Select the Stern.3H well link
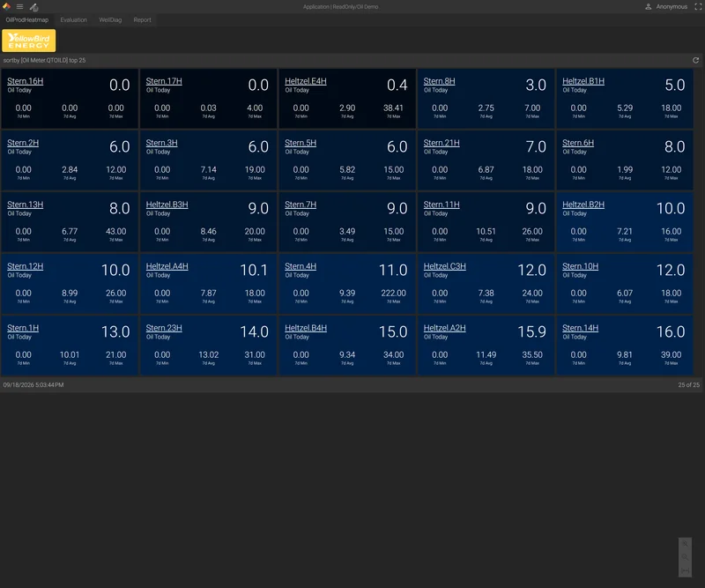Viewport: 705px width, 588px height. tap(162, 143)
